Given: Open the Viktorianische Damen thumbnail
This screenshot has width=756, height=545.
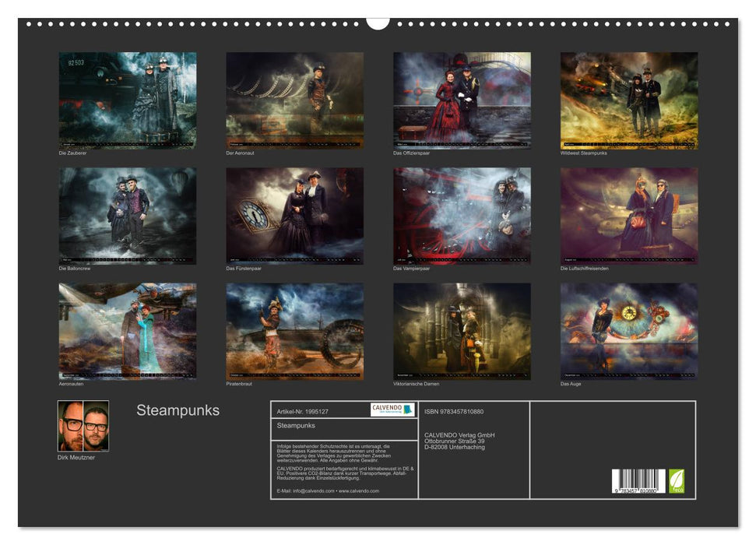Looking at the screenshot, I should tap(462, 331).
